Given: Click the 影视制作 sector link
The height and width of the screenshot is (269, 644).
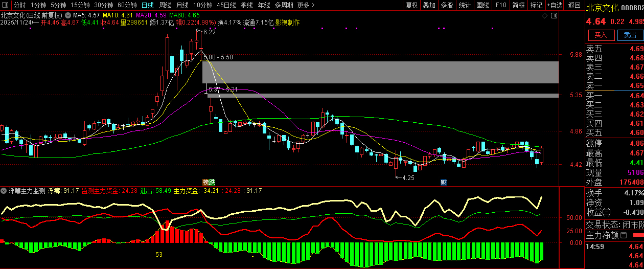Looking at the screenshot, I should [x=287, y=23].
